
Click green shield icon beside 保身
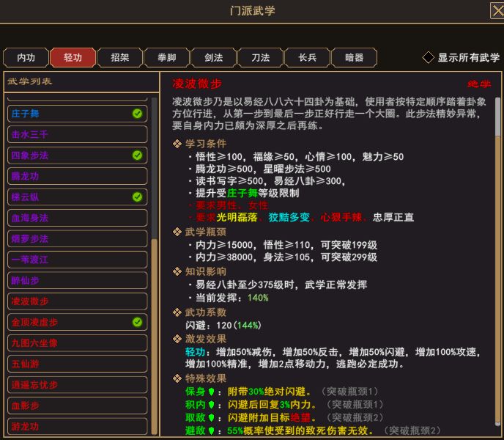pyautogui.click(x=211, y=392)
